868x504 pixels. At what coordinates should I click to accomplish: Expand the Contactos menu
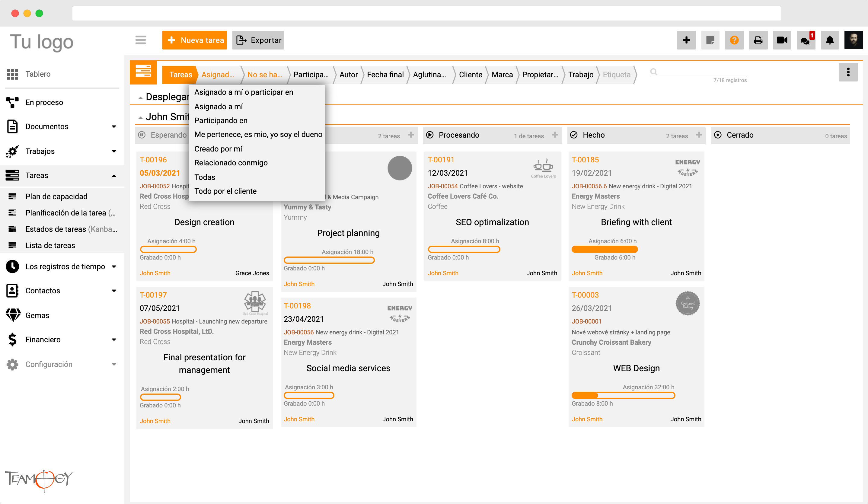point(114,291)
